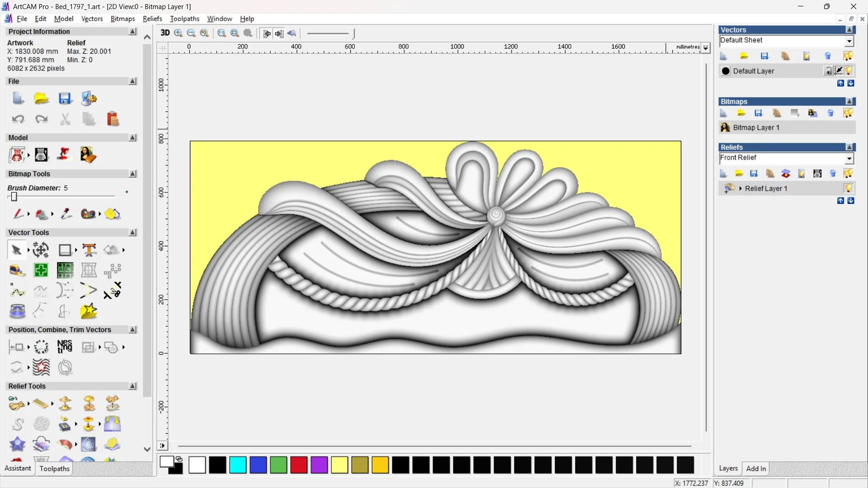Screen dimensions: 868x488
Task: Pick the cyan color swatch
Action: (238, 465)
